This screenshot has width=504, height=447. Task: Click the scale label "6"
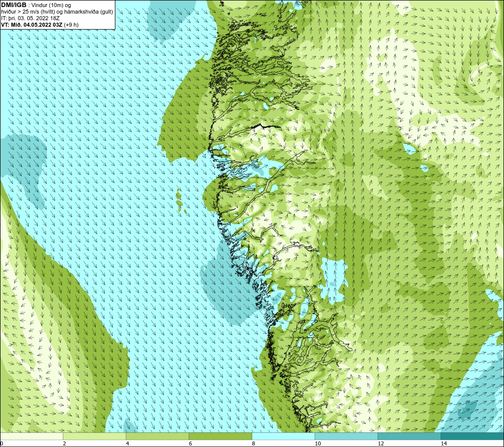coord(191,443)
